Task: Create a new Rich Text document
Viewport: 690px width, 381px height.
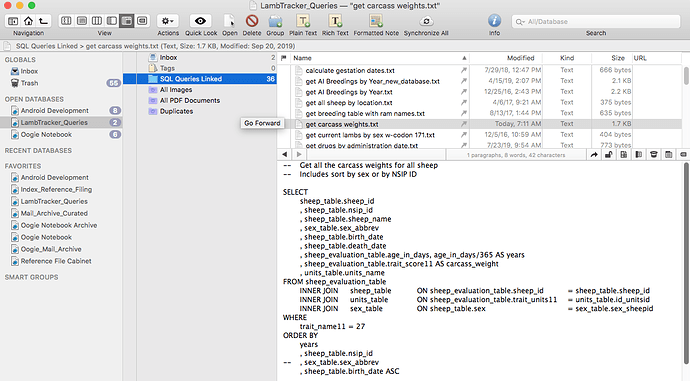Action: coord(335,21)
